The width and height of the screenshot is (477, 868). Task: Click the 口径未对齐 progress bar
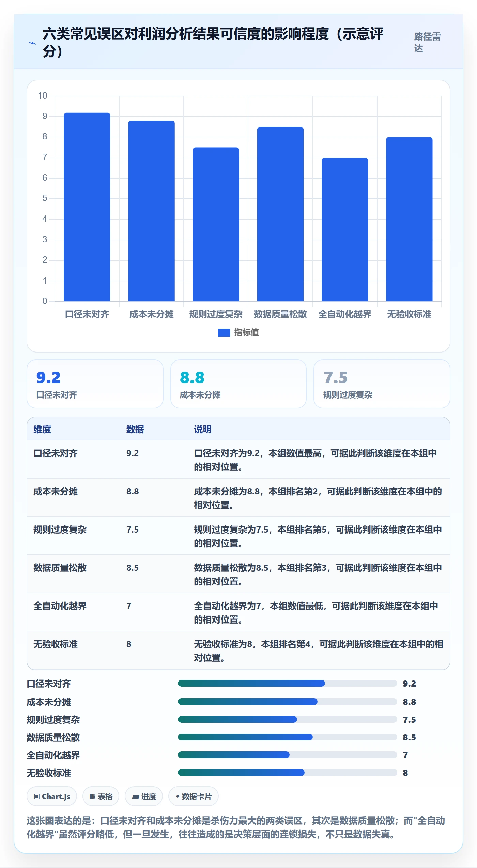(288, 683)
